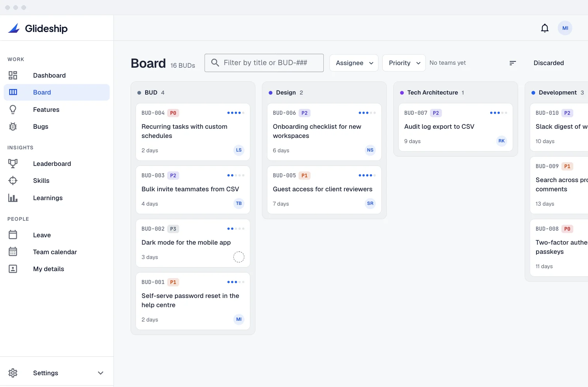This screenshot has width=588, height=387.
Task: Click the BUD-008 card ID
Action: pyautogui.click(x=547, y=229)
